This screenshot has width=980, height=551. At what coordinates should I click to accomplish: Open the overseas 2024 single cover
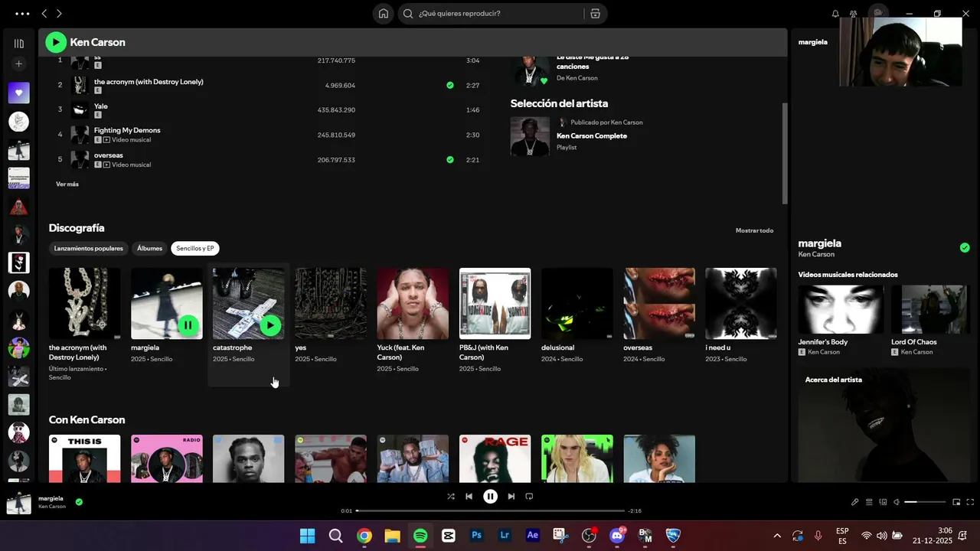tap(659, 304)
